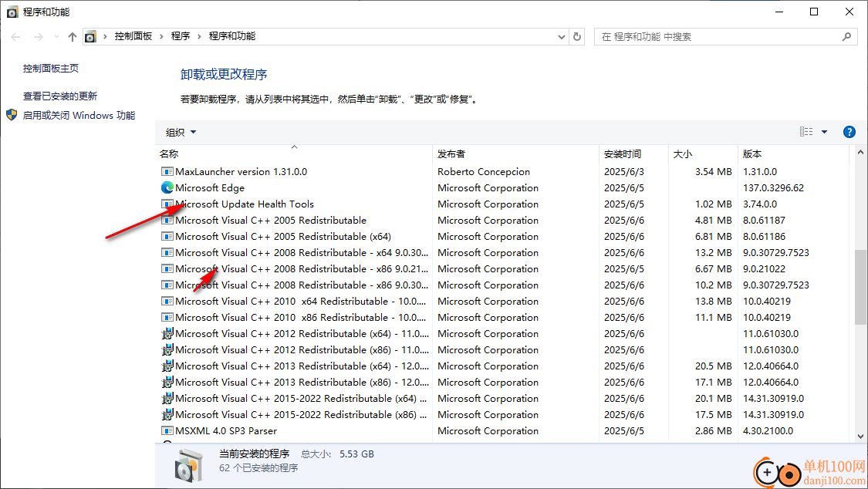Click icon of Visual C++ 2008 x86 9.0.30
The width and height of the screenshot is (868, 489).
point(167,285)
